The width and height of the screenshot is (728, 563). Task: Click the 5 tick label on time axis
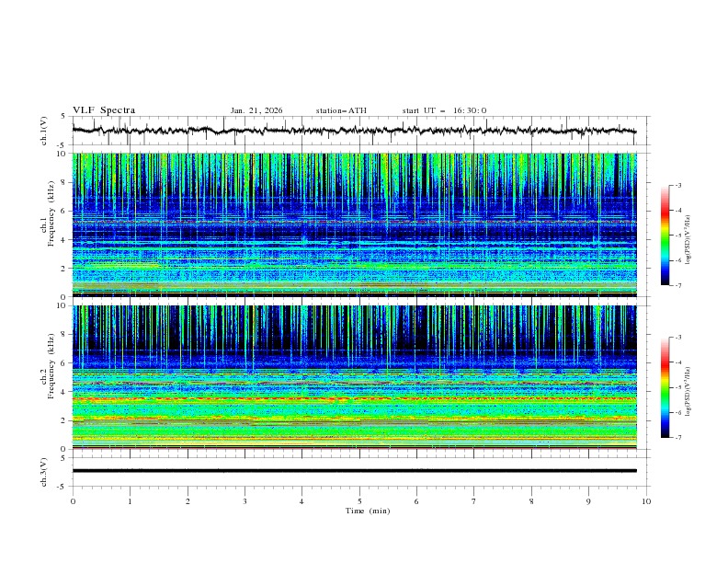[359, 501]
